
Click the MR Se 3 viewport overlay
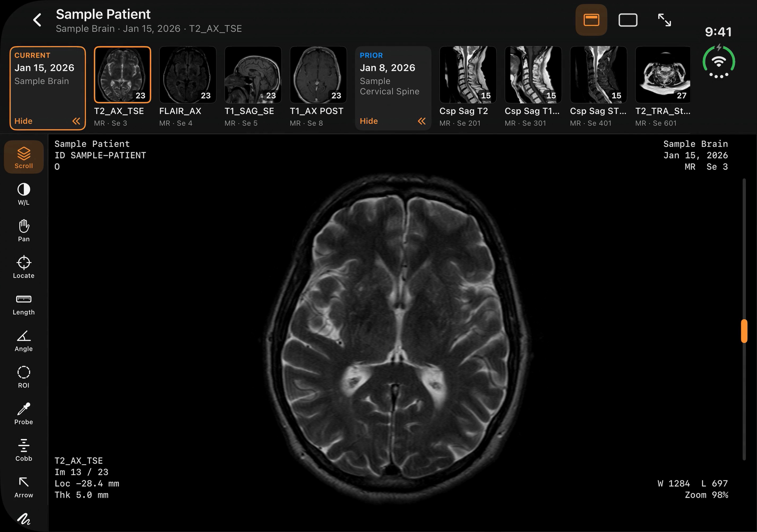(706, 167)
